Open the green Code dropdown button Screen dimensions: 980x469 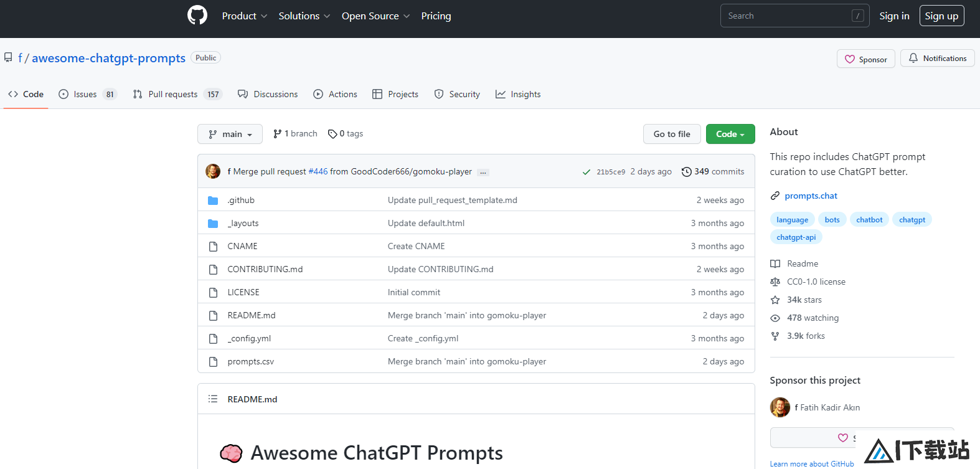coord(730,134)
